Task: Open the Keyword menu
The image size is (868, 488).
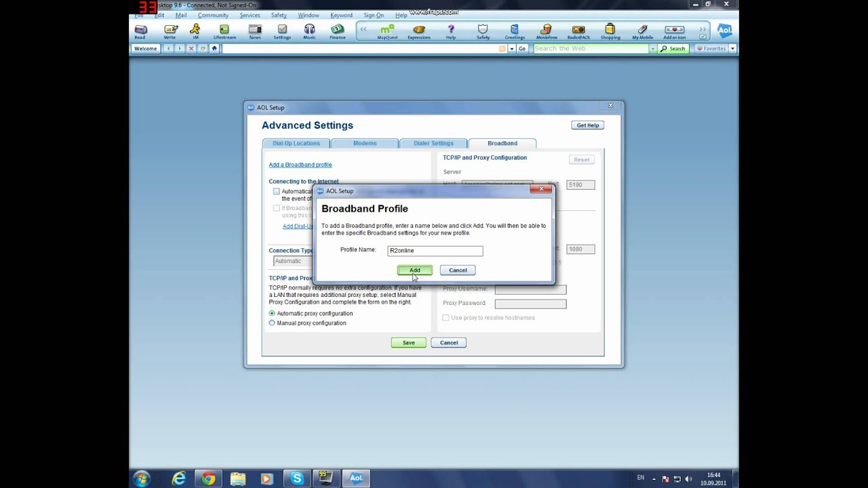Action: coord(341,15)
